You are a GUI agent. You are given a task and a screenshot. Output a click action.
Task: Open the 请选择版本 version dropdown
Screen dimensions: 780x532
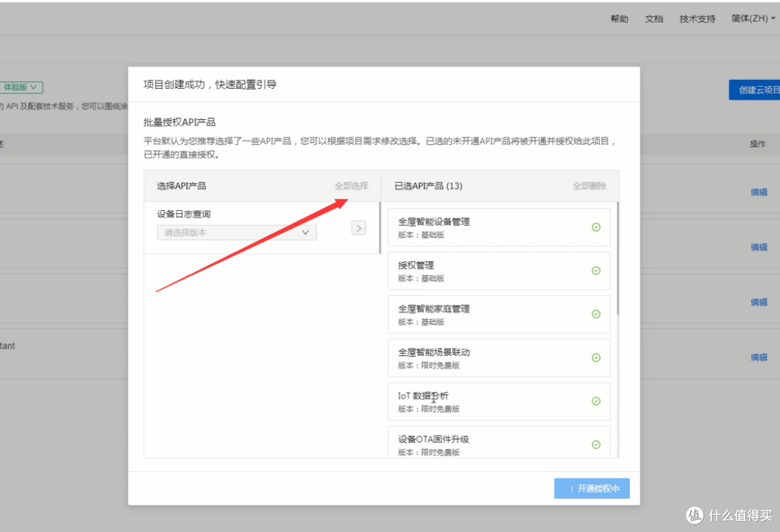pyautogui.click(x=237, y=232)
